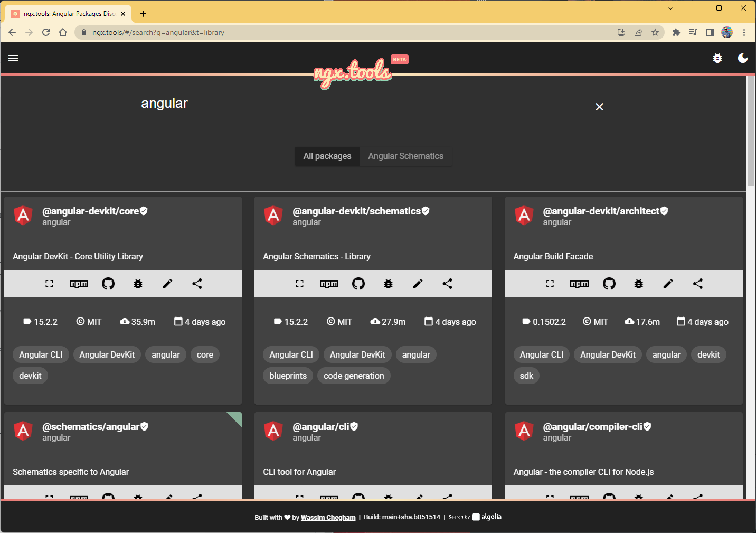Click edit pencil on @angular-devkit/core card
Viewport: 756px width, 533px height.
167,284
